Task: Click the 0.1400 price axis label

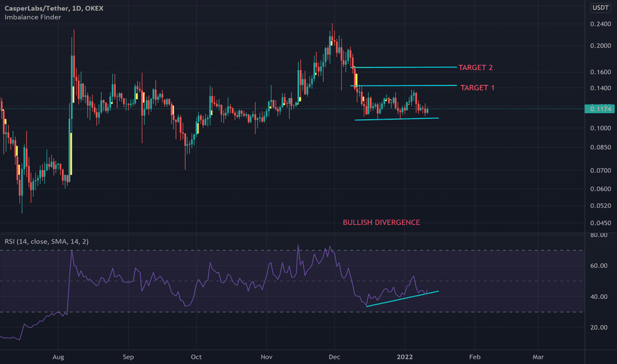Action: pos(600,89)
